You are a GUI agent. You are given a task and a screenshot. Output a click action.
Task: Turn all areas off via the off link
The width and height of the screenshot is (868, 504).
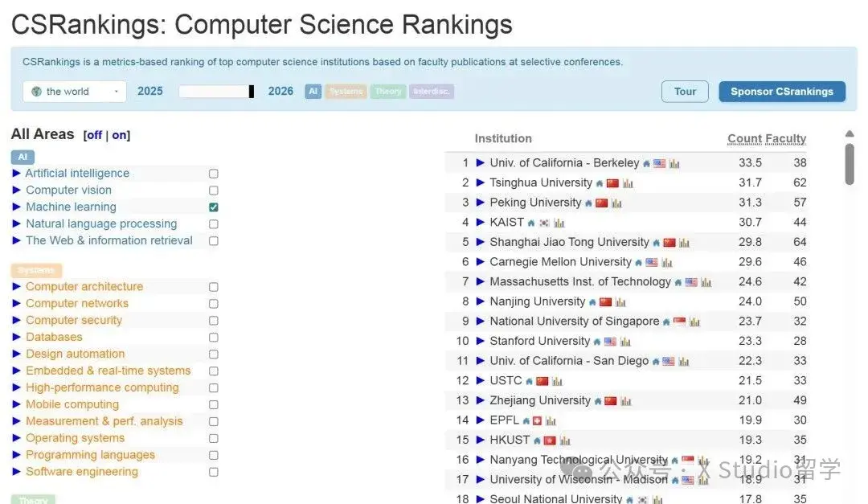pyautogui.click(x=94, y=135)
